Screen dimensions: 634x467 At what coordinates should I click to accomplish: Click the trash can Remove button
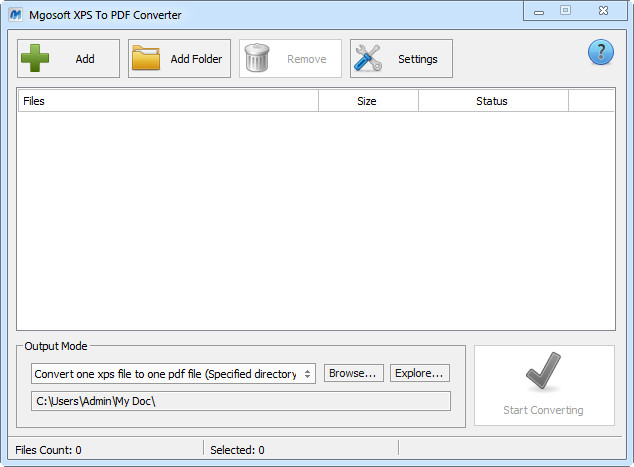pos(290,59)
